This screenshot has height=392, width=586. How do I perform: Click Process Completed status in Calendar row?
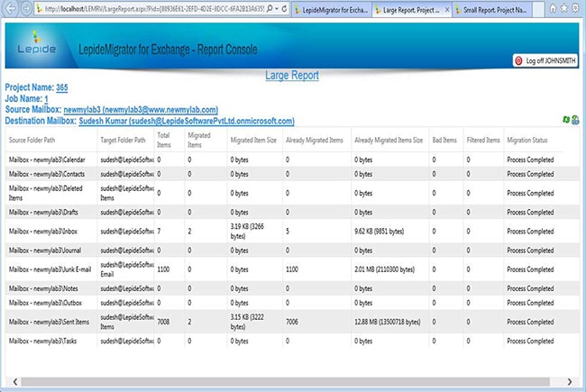click(530, 160)
